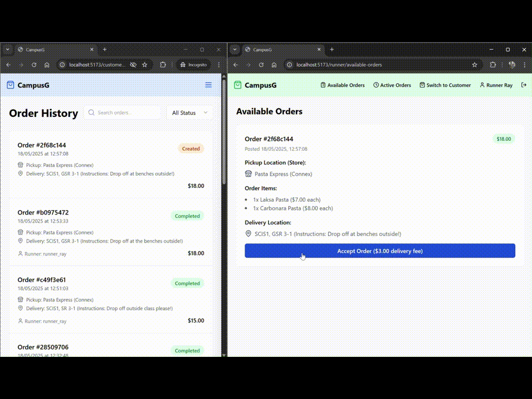Image resolution: width=532 pixels, height=399 pixels.
Task: Select Switch to Customer in navigation
Action: coord(445,85)
